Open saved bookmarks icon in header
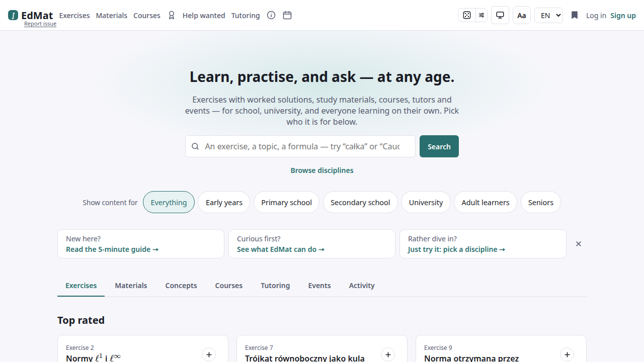 tap(575, 15)
